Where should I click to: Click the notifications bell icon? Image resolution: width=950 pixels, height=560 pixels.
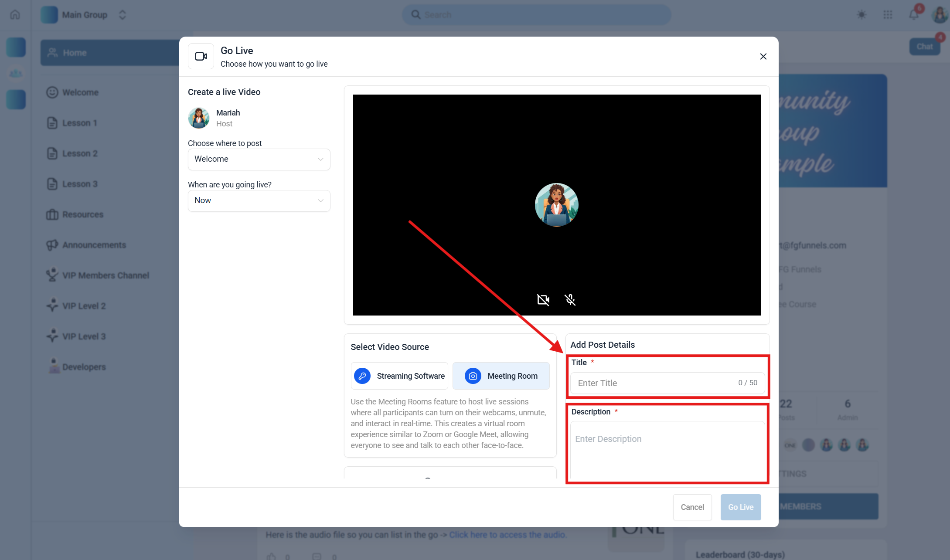(913, 15)
